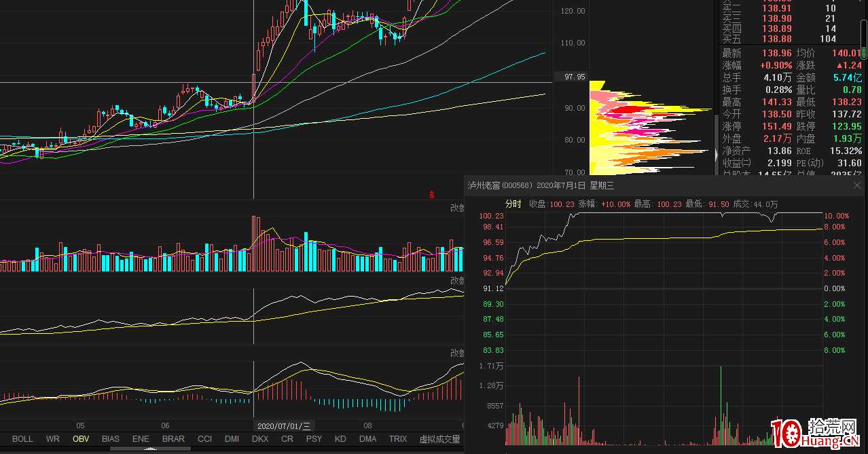Click the 08 month label on the time axis
Viewport: 868px width, 454px height.
(367, 426)
